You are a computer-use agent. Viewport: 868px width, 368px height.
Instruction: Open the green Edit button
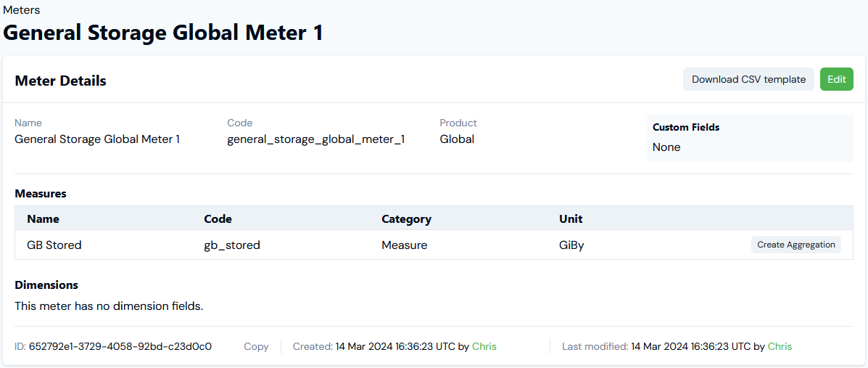pyautogui.click(x=836, y=79)
